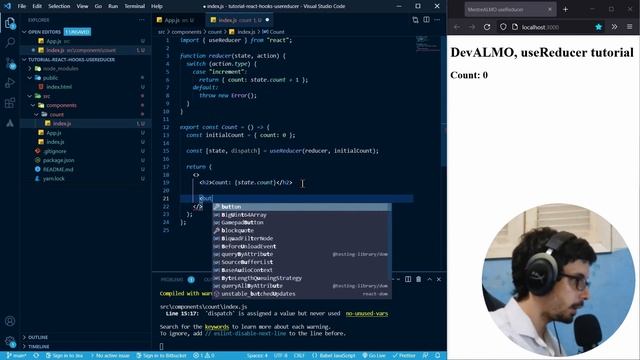Go back in Firefox browser
Screen dimensions: 640x360
(x=457, y=27)
